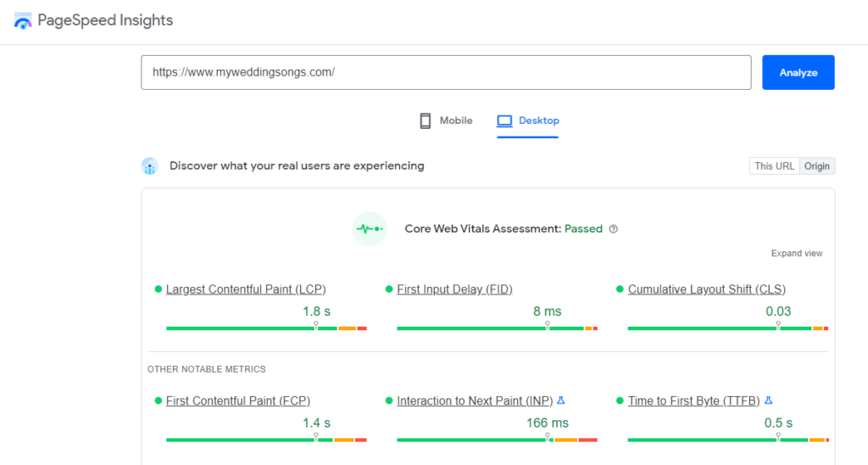Open First Contentful Paint (FCP) link
This screenshot has width=868, height=465.
tap(238, 401)
